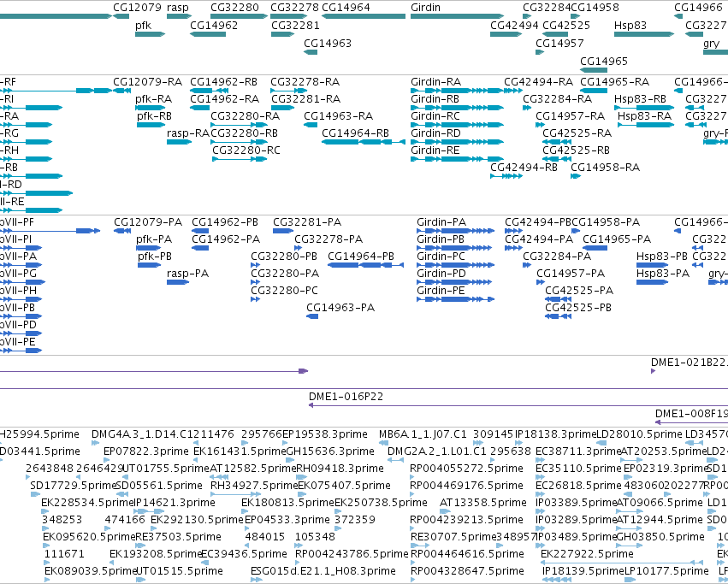Screen dimensions: 728x584
Task: Select protein Girdin-PE
Action: (x=455, y=299)
